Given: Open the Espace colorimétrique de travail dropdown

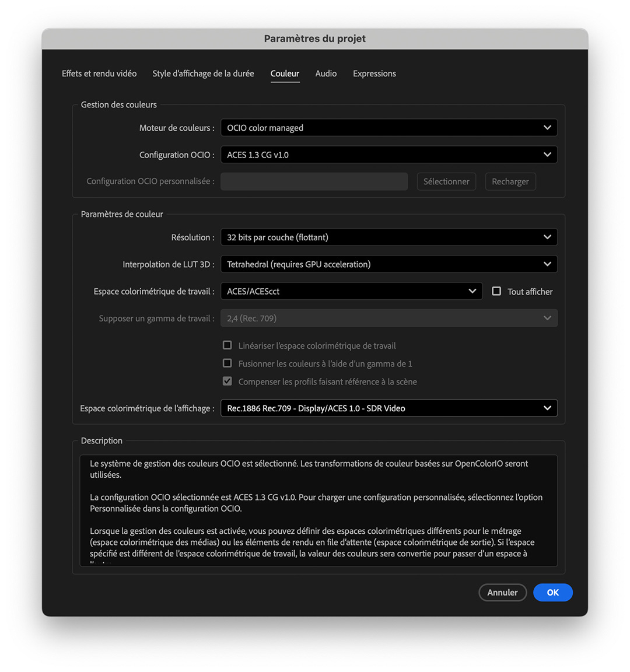Looking at the screenshot, I should tap(351, 291).
